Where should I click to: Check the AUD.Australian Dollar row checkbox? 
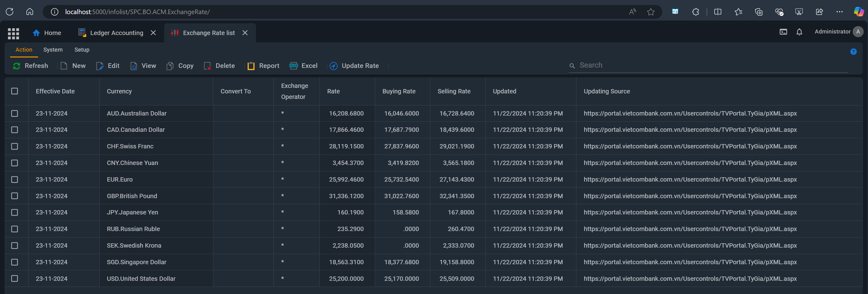pos(14,113)
